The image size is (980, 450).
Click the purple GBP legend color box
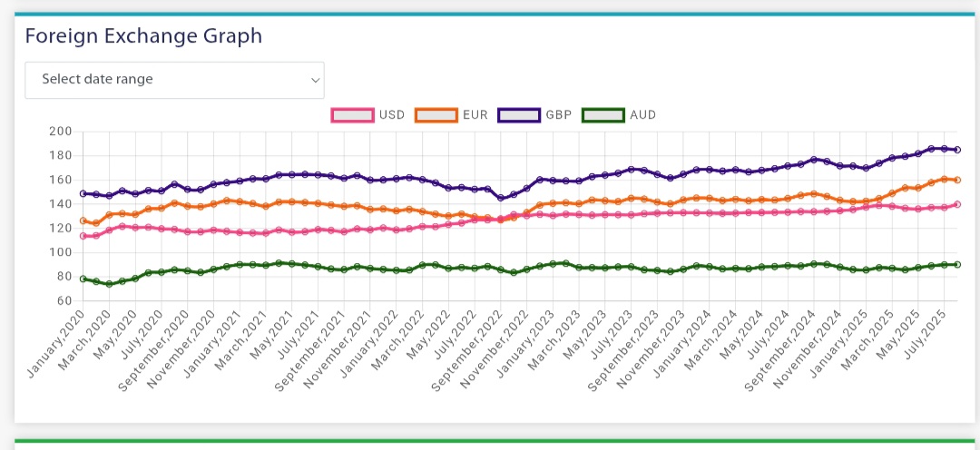(518, 115)
